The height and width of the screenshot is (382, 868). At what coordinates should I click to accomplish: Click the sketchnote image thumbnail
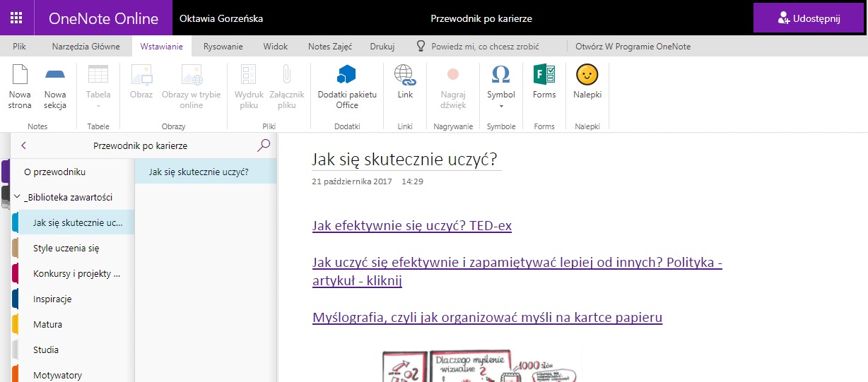coord(481,364)
